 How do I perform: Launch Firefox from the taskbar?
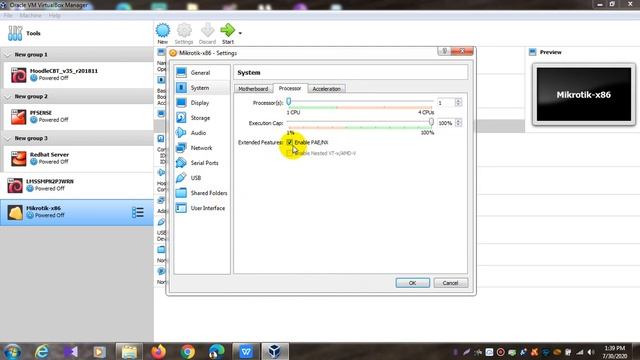coord(159,351)
